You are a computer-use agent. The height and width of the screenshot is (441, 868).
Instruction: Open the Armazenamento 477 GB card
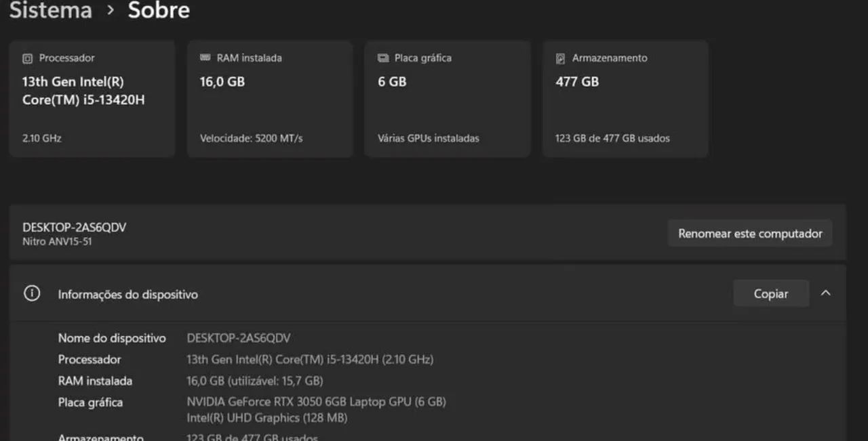(x=625, y=99)
